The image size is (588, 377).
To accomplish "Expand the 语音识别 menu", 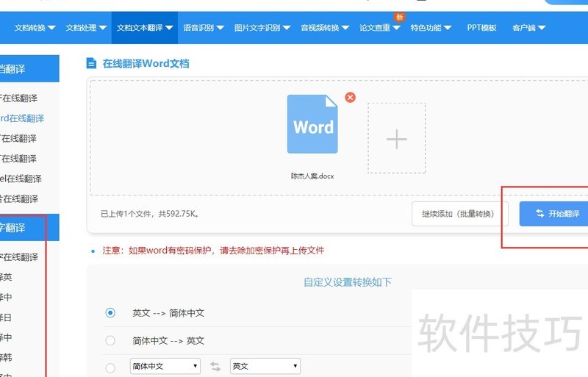I will [204, 28].
